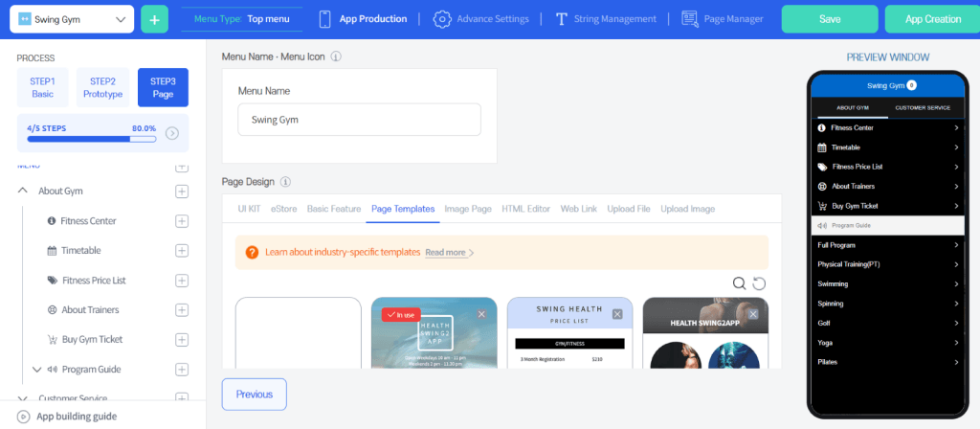Add item next to Timetable
980x429 pixels.
[x=181, y=250]
